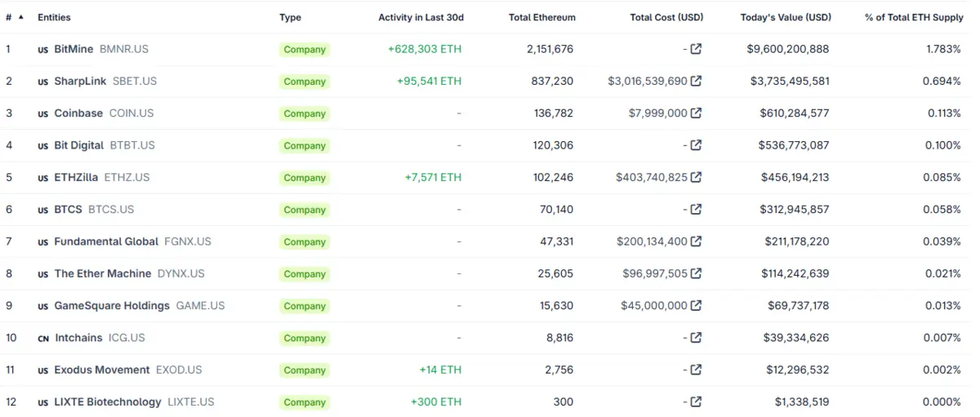Click the % of Total ETH Supply header
Viewport: 980px width, 417px height.
[x=914, y=17]
